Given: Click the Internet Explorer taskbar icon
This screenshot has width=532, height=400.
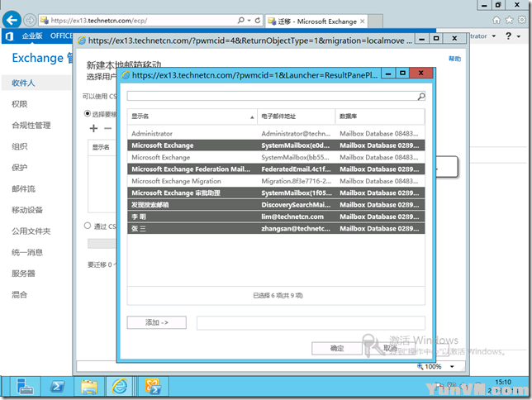Looking at the screenshot, I should (120, 387).
